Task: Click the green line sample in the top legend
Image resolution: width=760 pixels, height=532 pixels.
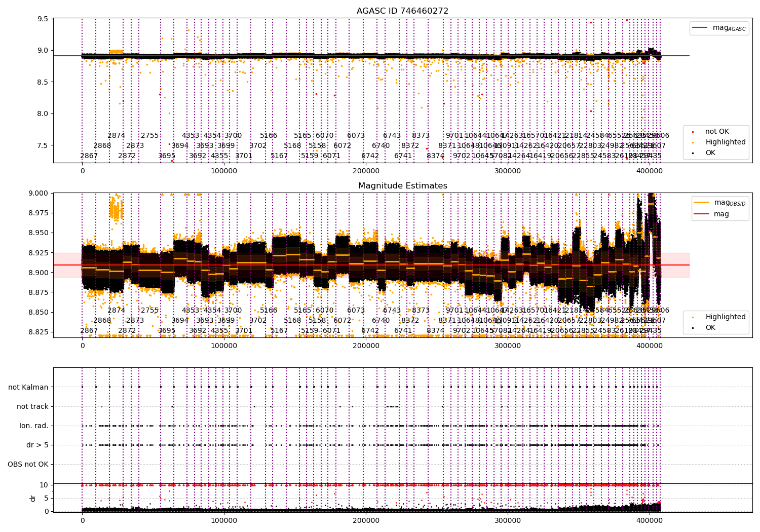Action: click(x=701, y=28)
